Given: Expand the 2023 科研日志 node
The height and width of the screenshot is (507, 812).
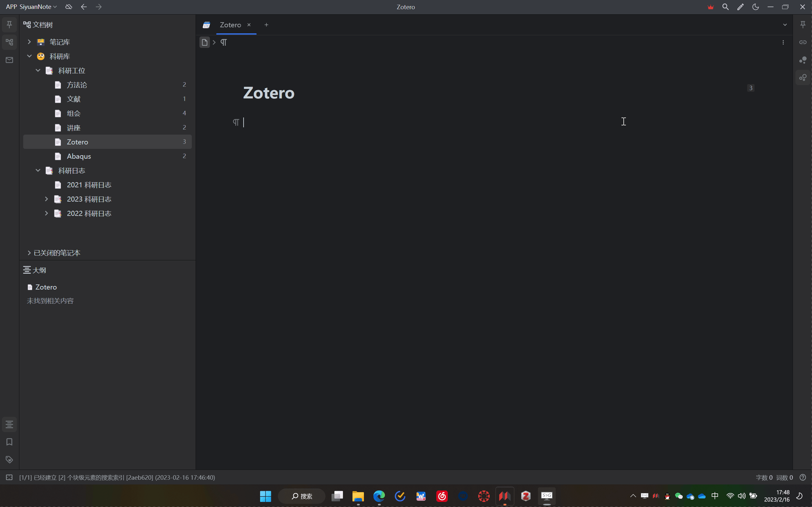Looking at the screenshot, I should click(46, 199).
